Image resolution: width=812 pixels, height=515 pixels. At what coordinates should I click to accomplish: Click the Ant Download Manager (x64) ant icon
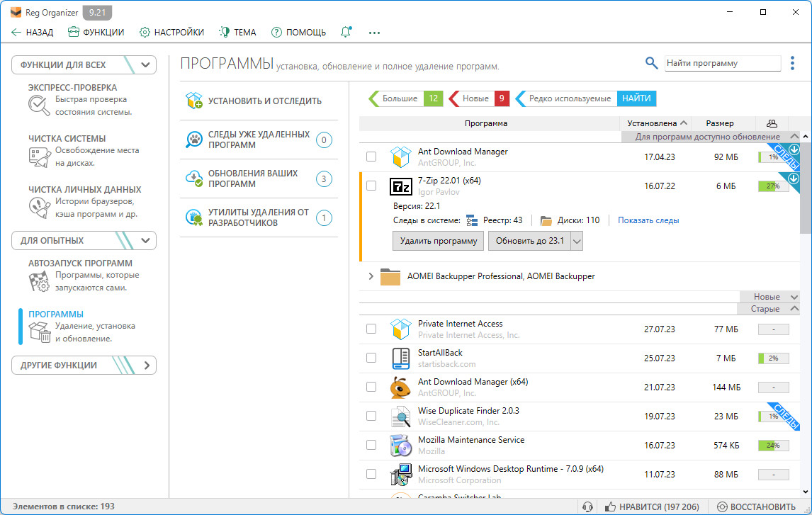pyautogui.click(x=400, y=387)
